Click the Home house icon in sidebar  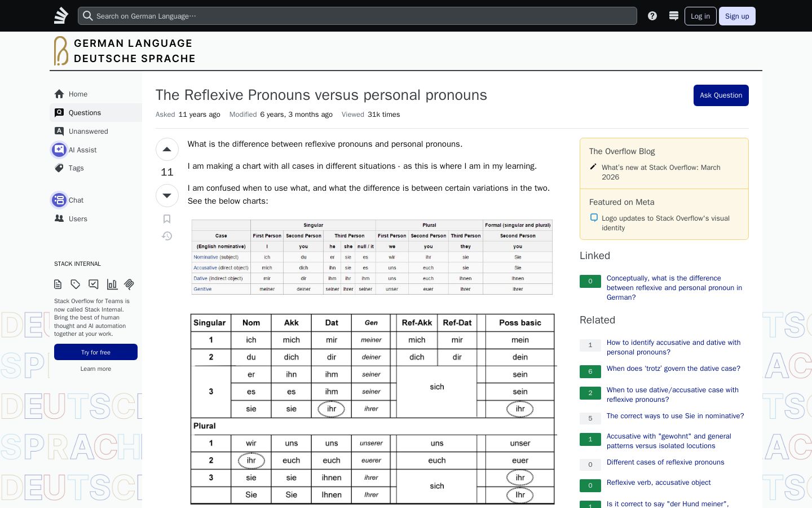click(x=59, y=94)
